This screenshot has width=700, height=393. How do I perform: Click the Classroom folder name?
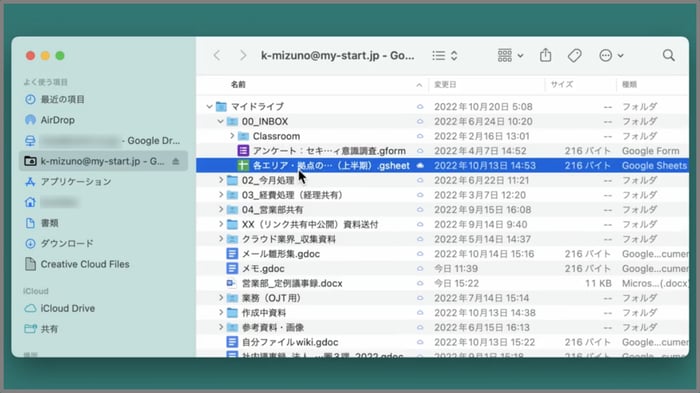coord(276,136)
